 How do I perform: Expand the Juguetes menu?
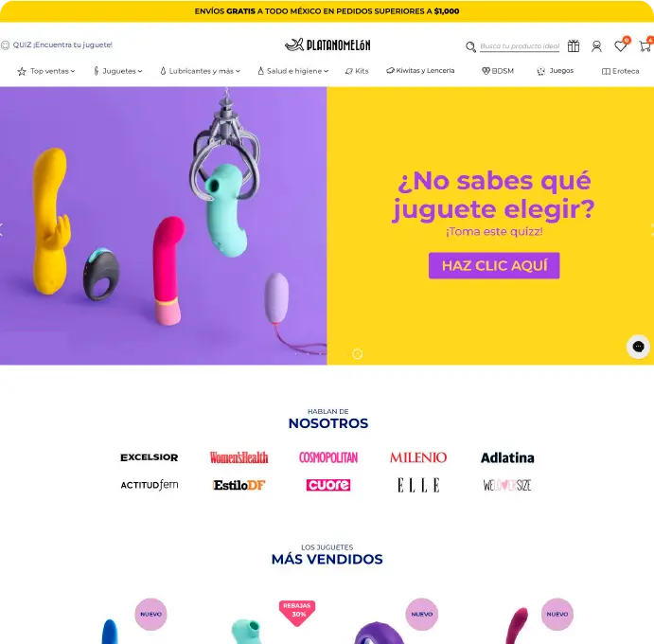click(x=118, y=71)
